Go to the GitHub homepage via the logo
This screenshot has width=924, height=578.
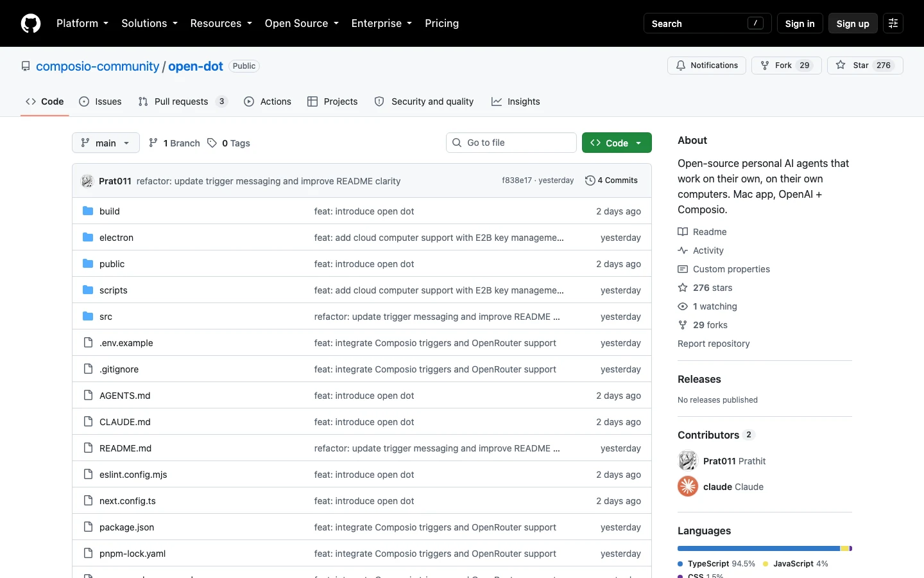(x=31, y=23)
